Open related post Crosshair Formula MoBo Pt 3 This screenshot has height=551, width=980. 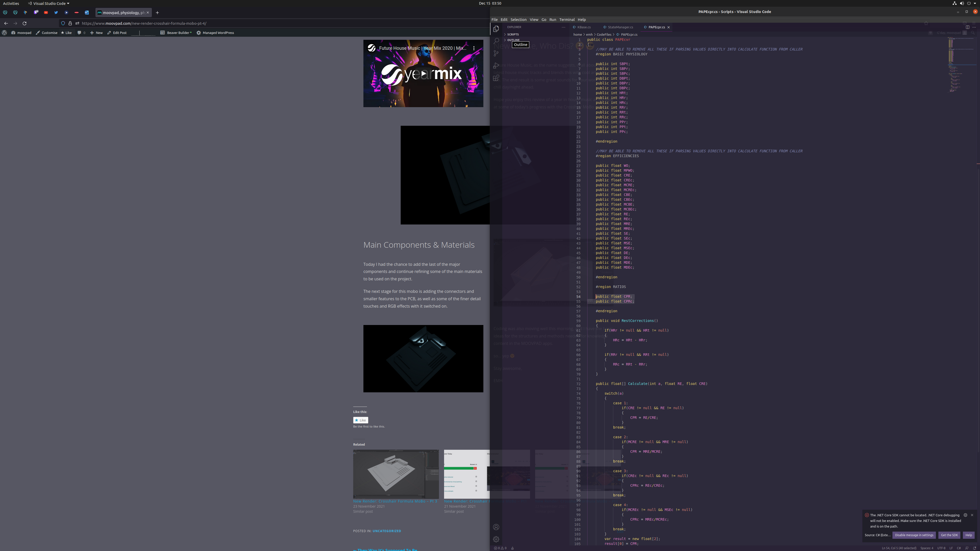pyautogui.click(x=395, y=501)
